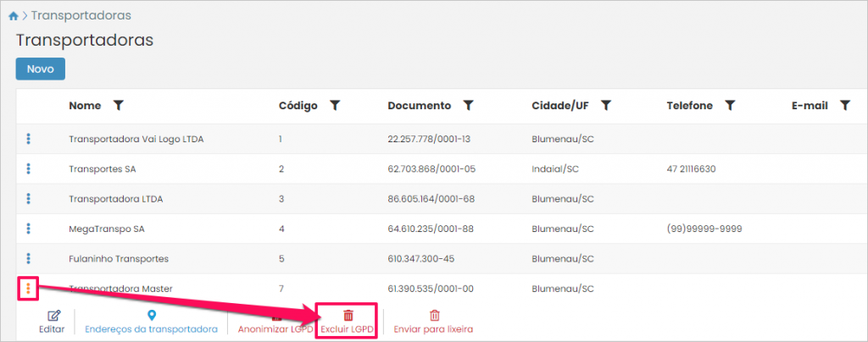Open three-dot menu for MegaTranspo SA

pos(29,229)
